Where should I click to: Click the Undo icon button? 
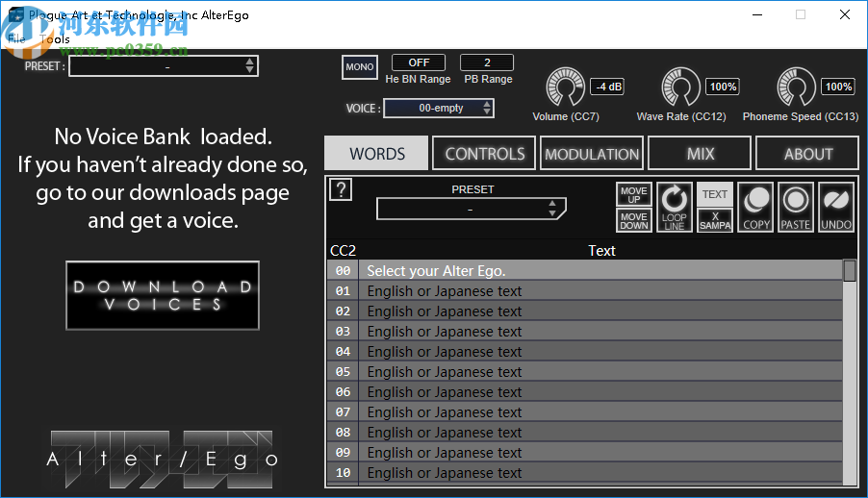pos(836,207)
